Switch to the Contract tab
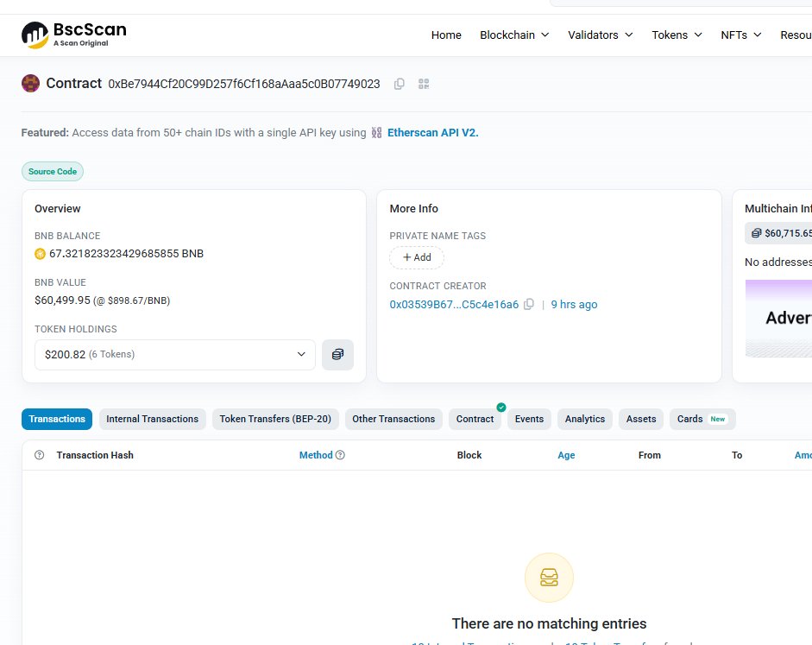 pyautogui.click(x=475, y=419)
